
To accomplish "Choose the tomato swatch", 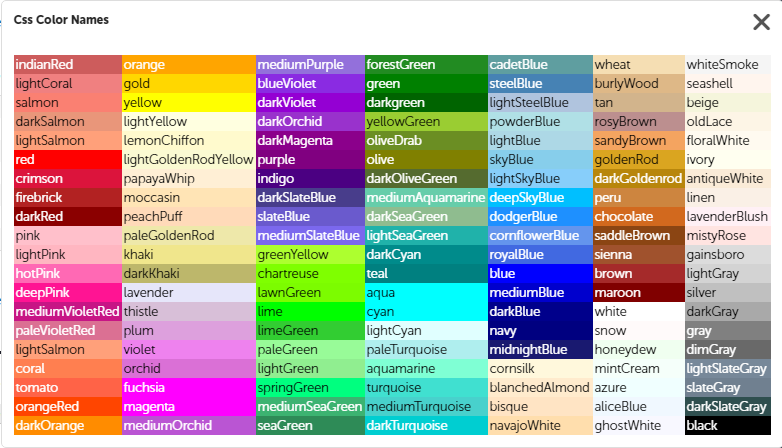I will tap(68, 387).
